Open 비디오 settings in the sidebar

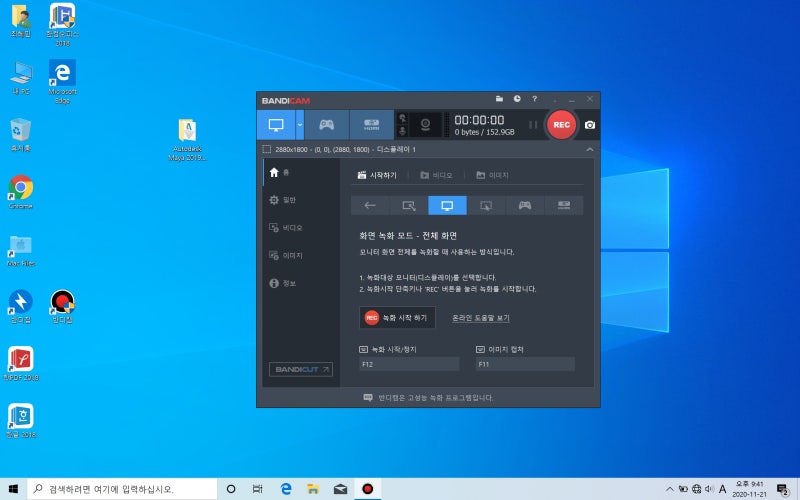pos(301,228)
